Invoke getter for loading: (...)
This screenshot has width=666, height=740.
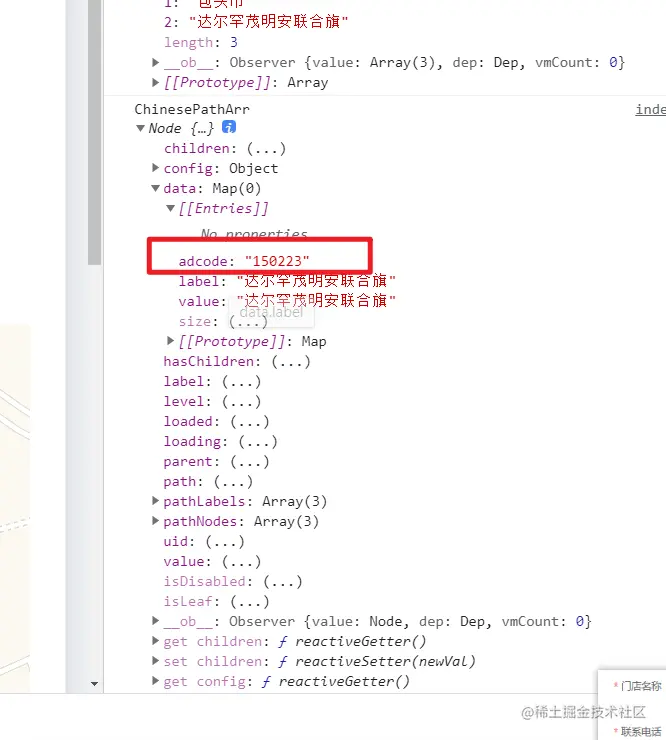coord(258,442)
